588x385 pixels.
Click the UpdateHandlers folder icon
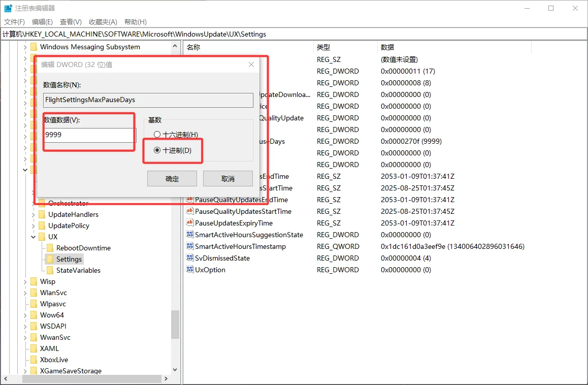tap(42, 215)
